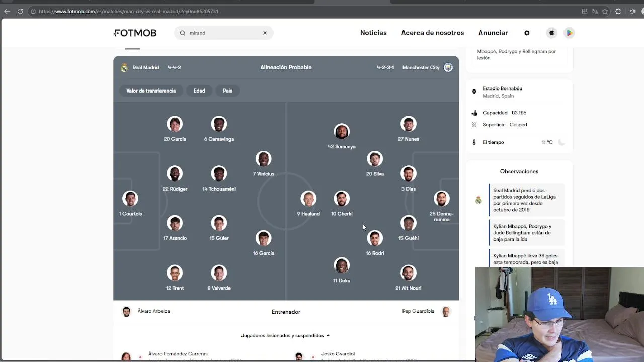Select Edad filter chip
This screenshot has height=362, width=644.
pyautogui.click(x=199, y=90)
